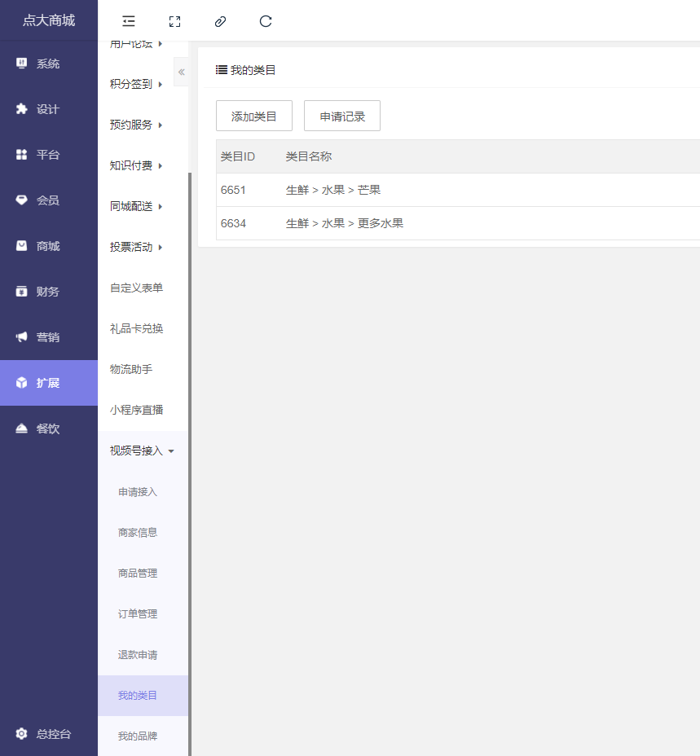The image size is (700, 756).
Task: Open the 营销 main menu
Action: (x=49, y=337)
